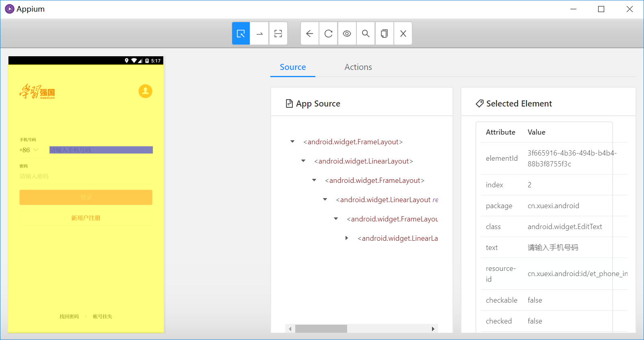Image resolution: width=644 pixels, height=340 pixels.
Task: Click the checked value false
Action: pyautogui.click(x=535, y=321)
